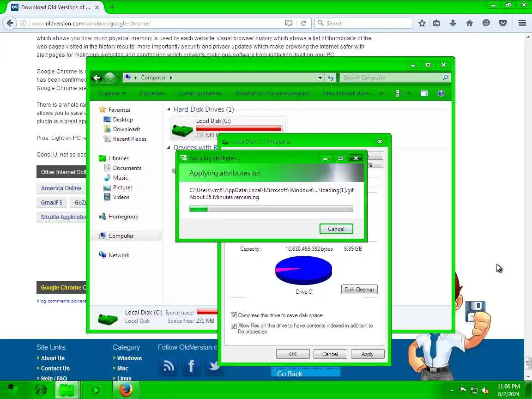Open the Firefox bookmarks list icon
The width and height of the screenshot is (532, 399).
click(436, 23)
